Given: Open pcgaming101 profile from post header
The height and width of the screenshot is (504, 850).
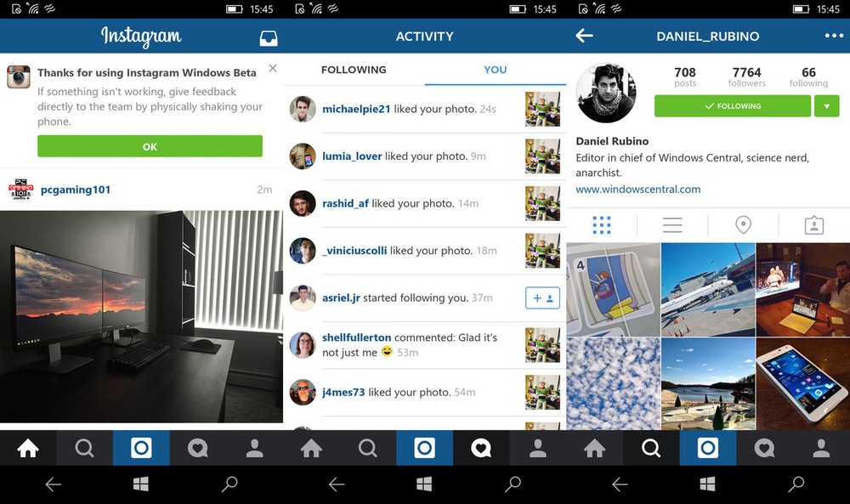Looking at the screenshot, I should [x=76, y=190].
